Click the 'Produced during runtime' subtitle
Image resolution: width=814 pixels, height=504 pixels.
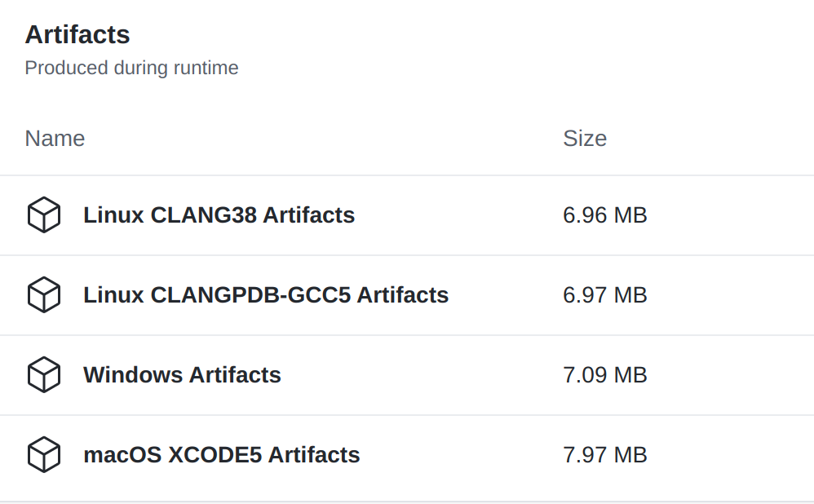[x=132, y=68]
